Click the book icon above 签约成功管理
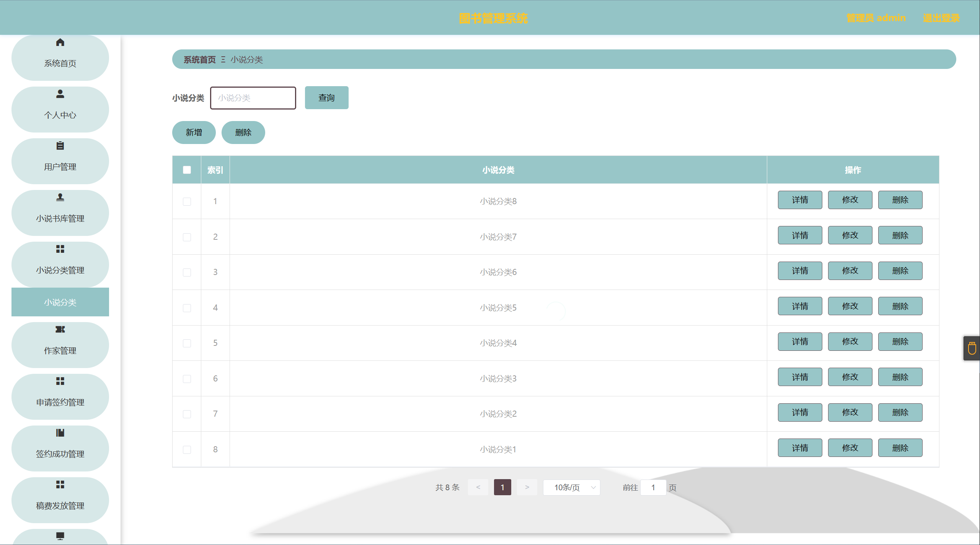Screen dimensions: 980x545 [60, 433]
